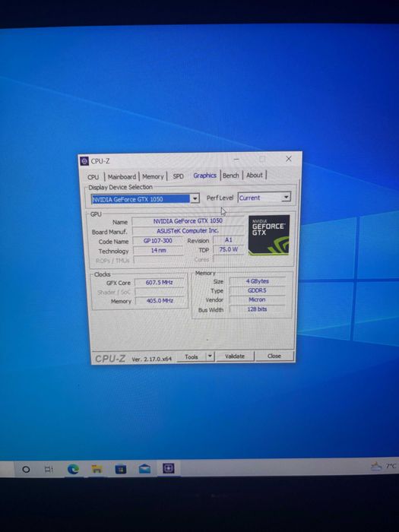Click the NVIDIA GeForce GTX logo
The height and width of the screenshot is (532, 399).
(x=269, y=235)
